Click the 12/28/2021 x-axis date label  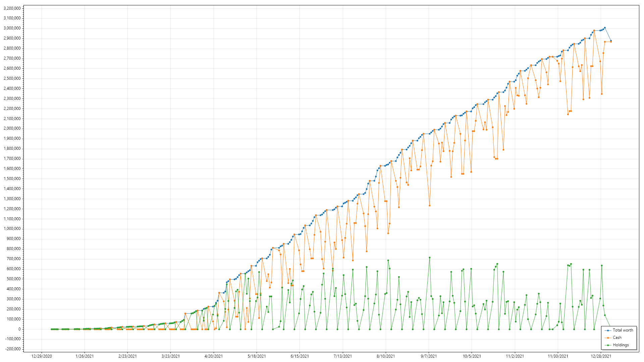click(x=601, y=356)
